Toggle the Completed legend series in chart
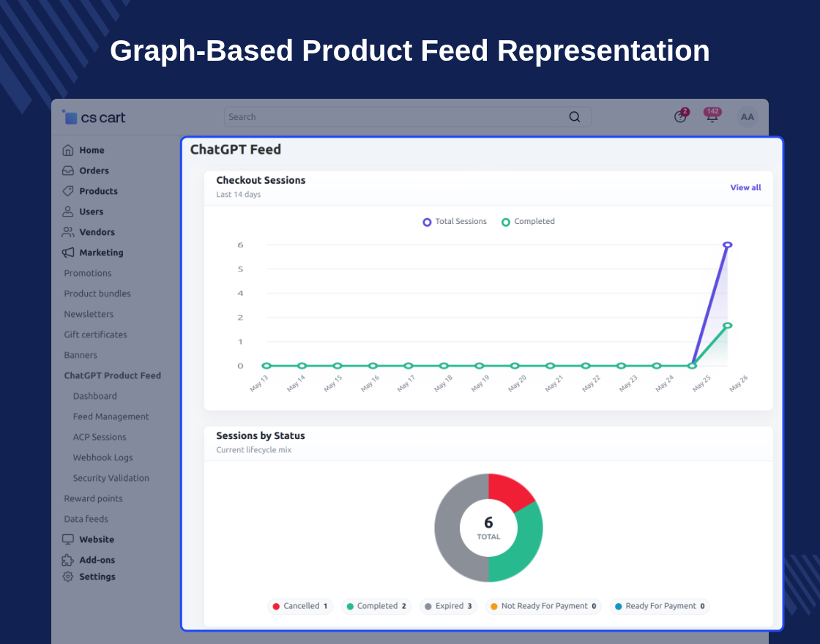Viewport: 820px width, 644px height. (528, 222)
